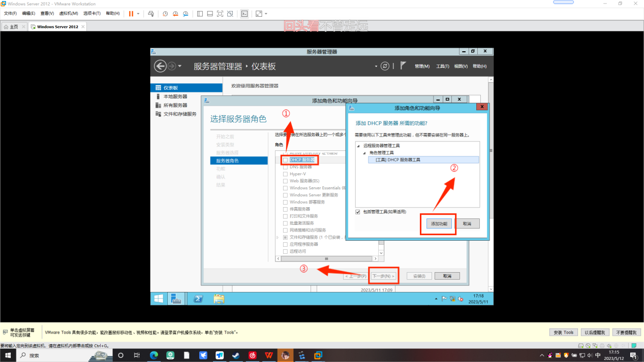Open Server Manager from guest taskbar
644x362 pixels.
point(176,299)
